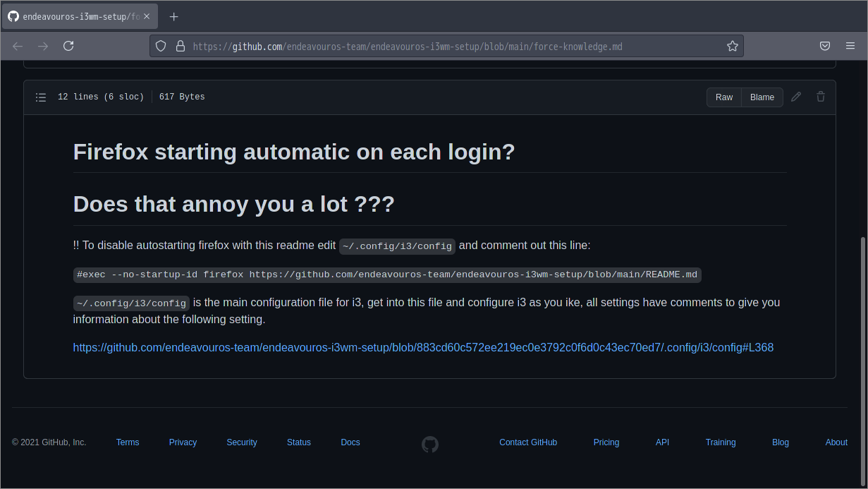The height and width of the screenshot is (489, 868).
Task: Click the Blame button
Action: point(762,97)
